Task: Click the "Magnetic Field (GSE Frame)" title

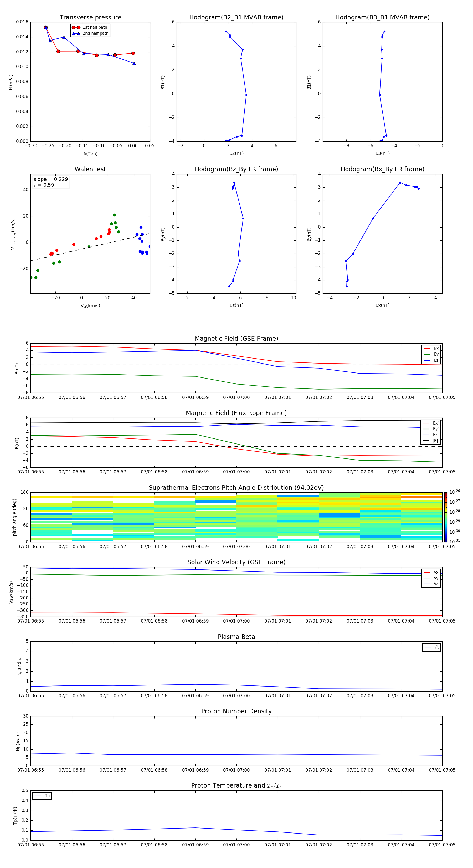Action: click(x=236, y=339)
